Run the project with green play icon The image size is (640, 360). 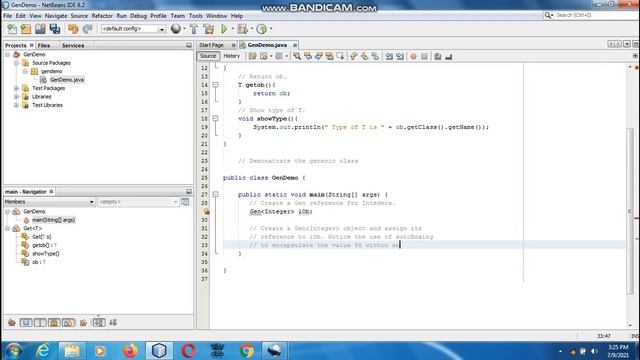(x=224, y=29)
